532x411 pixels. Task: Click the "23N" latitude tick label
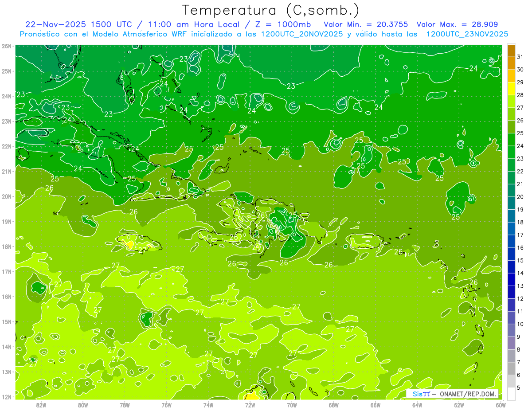tap(7, 121)
